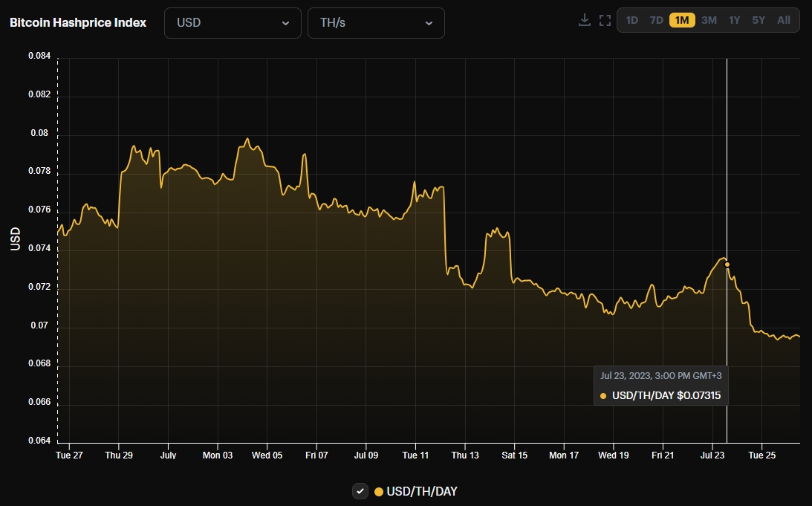Toggle the USD/TH/DAY series checkbox
Image resolution: width=812 pixels, height=506 pixels.
tap(360, 491)
